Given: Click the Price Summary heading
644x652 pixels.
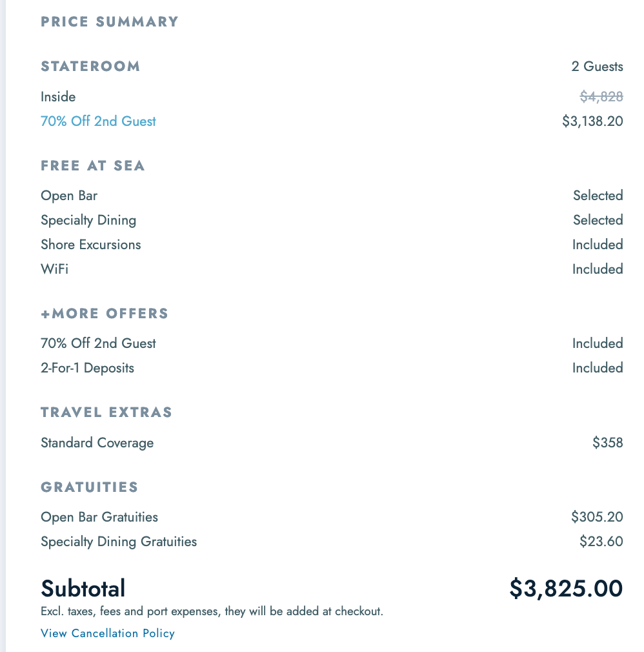Looking at the screenshot, I should coord(110,22).
